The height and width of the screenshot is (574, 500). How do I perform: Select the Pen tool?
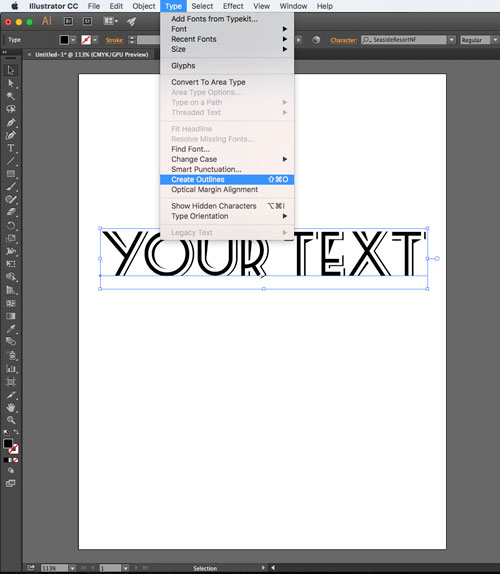11,122
